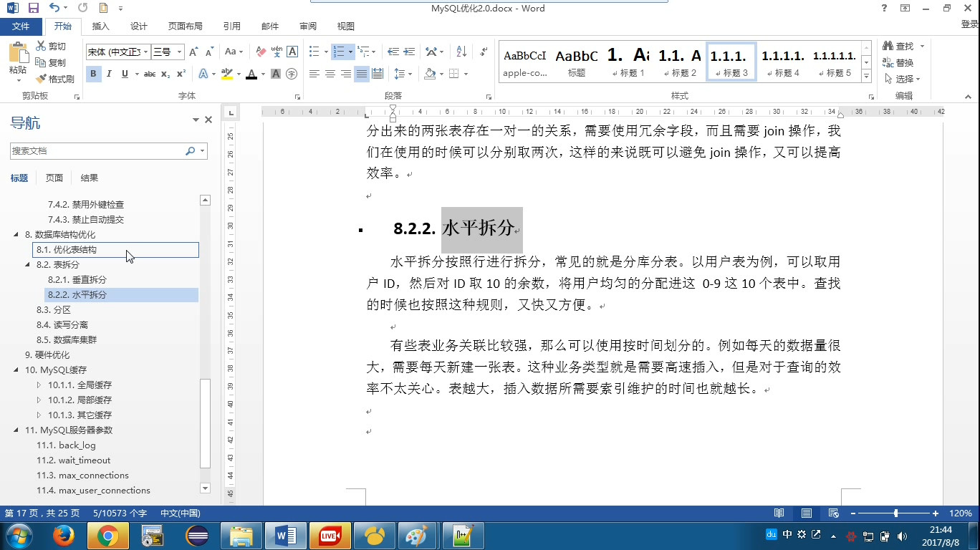Apply the 标题 2 heading style
Viewport: 980px width, 550px height.
[680, 62]
